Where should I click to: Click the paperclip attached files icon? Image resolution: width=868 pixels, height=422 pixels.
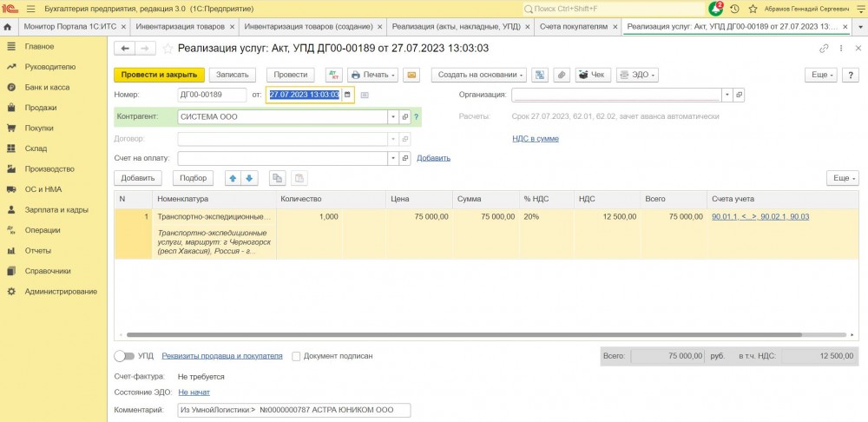(562, 75)
